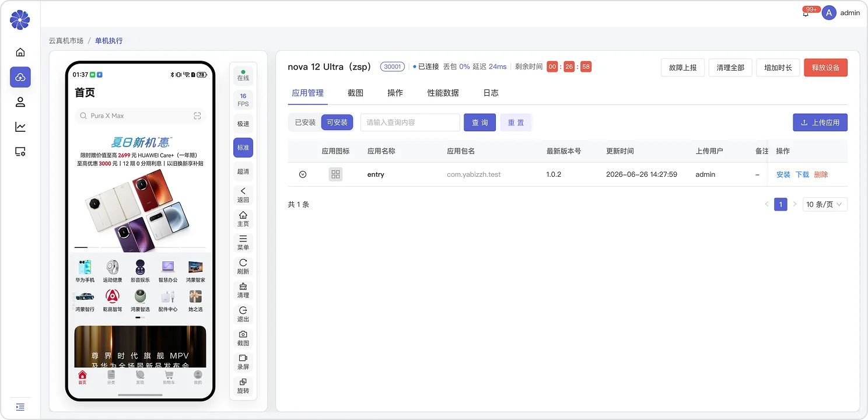This screenshot has height=420, width=868.
Task: Click the 查询 search button
Action: [x=480, y=123]
